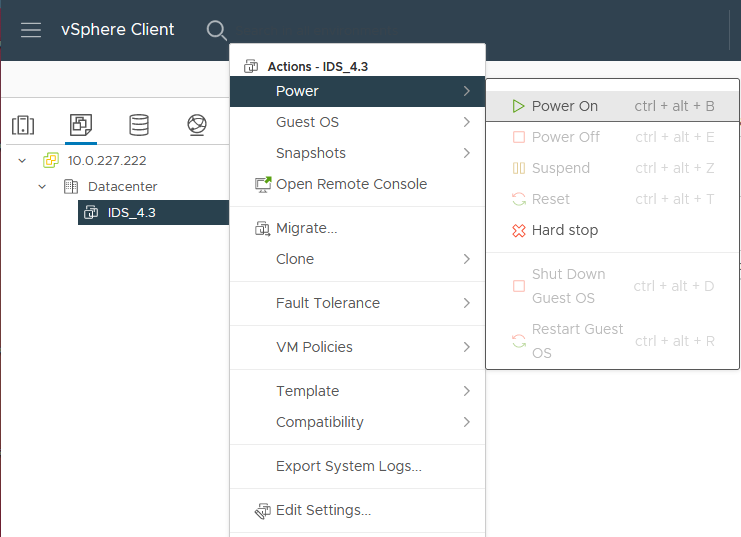
Task: Click the red Hard stop X icon
Action: (x=519, y=230)
